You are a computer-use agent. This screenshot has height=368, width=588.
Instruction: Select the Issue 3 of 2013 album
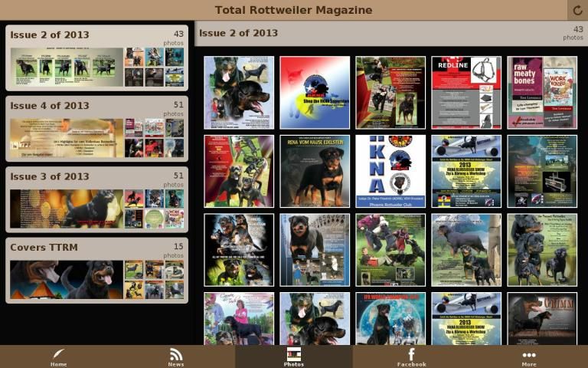(x=96, y=199)
